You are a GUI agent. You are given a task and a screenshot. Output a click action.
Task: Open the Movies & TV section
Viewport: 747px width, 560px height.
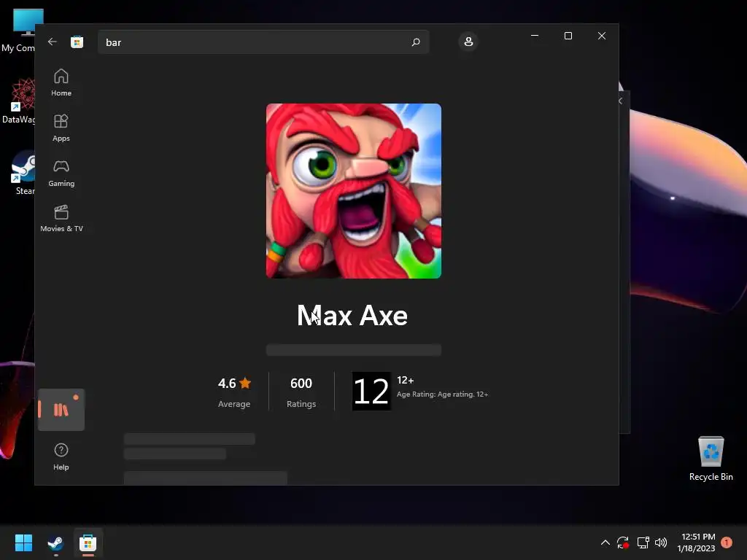61,218
